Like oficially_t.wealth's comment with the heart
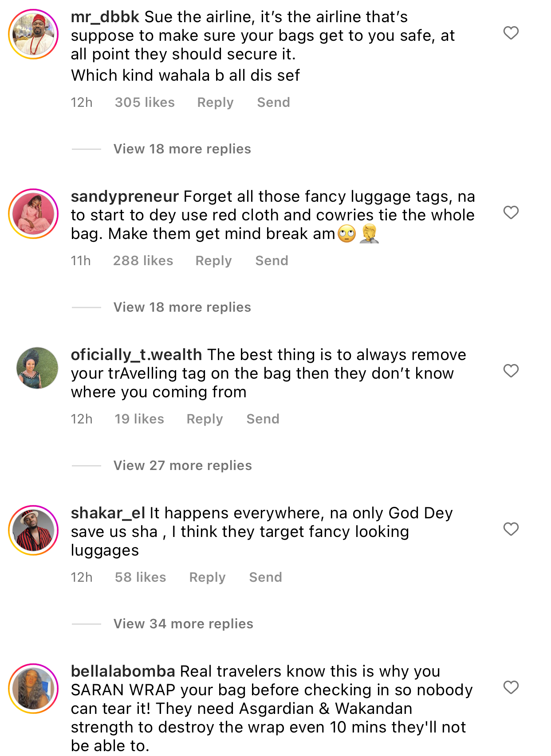 (511, 371)
